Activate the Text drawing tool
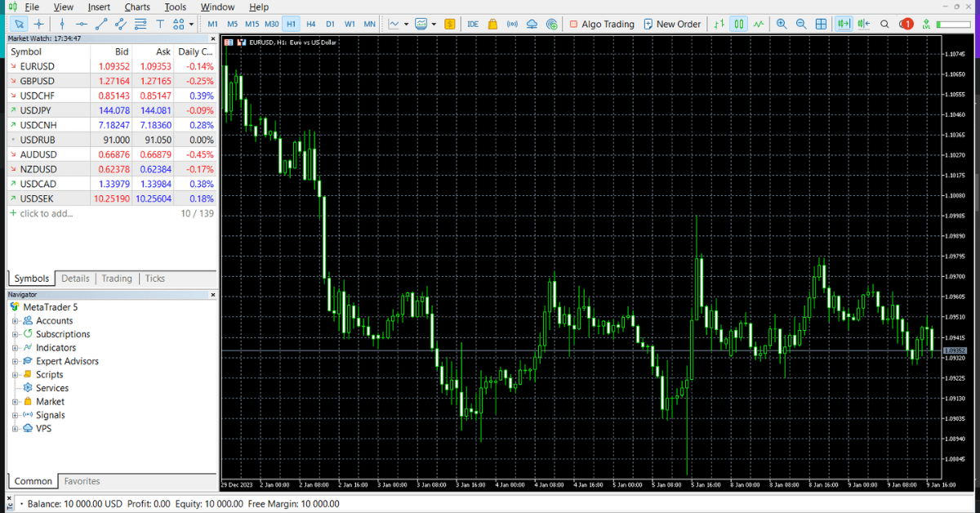This screenshot has width=980, height=513. [160, 24]
